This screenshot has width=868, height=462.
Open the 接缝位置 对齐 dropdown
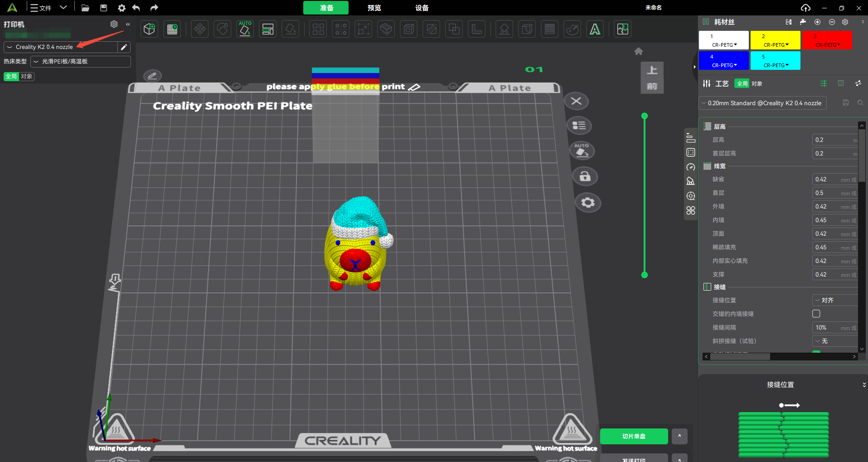(x=835, y=300)
